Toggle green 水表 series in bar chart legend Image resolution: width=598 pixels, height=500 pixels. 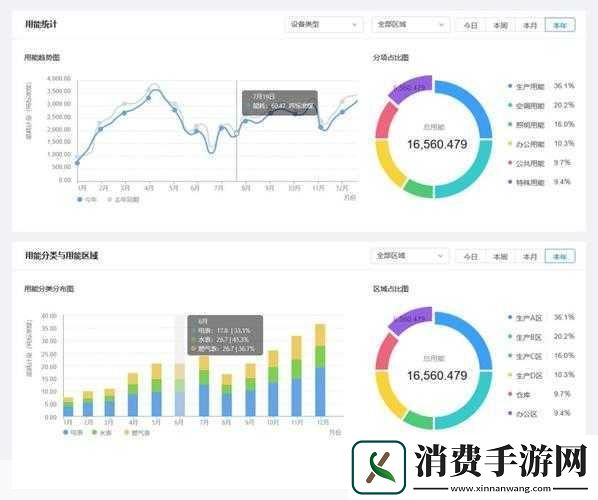tap(102, 432)
